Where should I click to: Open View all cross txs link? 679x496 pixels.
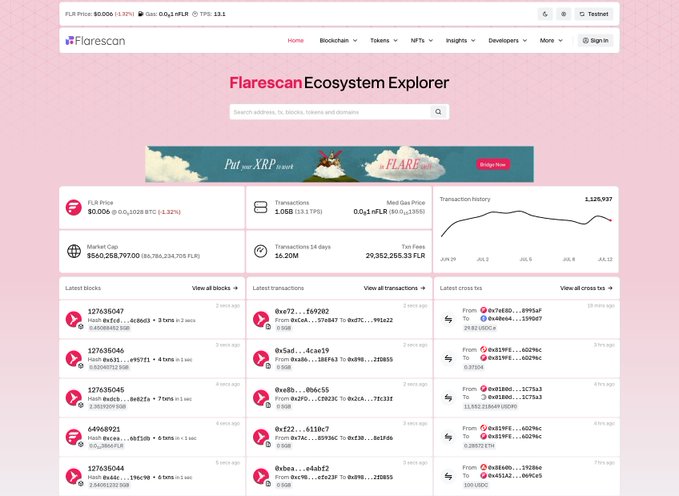[586, 288]
